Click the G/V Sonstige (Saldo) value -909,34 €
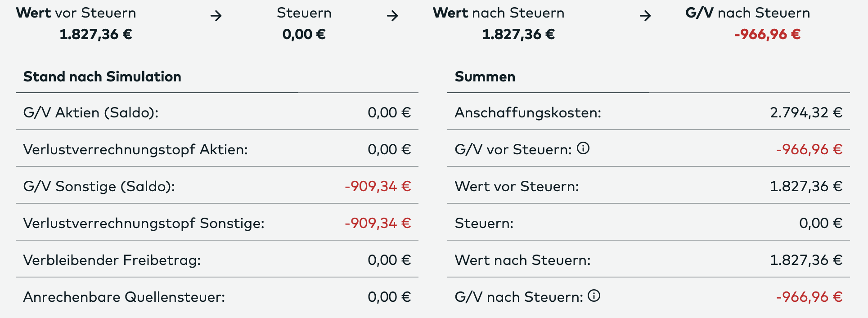The image size is (868, 318). [x=378, y=186]
